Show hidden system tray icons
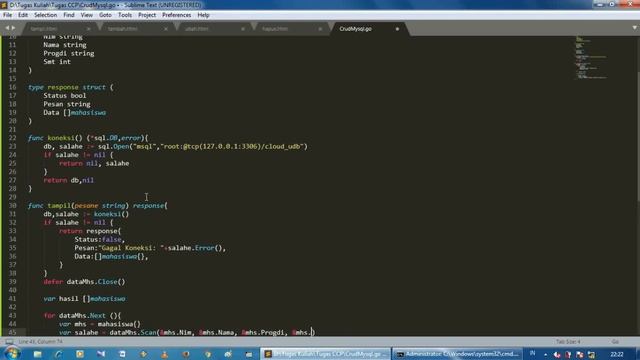This screenshot has height=360, width=640. (x=546, y=354)
